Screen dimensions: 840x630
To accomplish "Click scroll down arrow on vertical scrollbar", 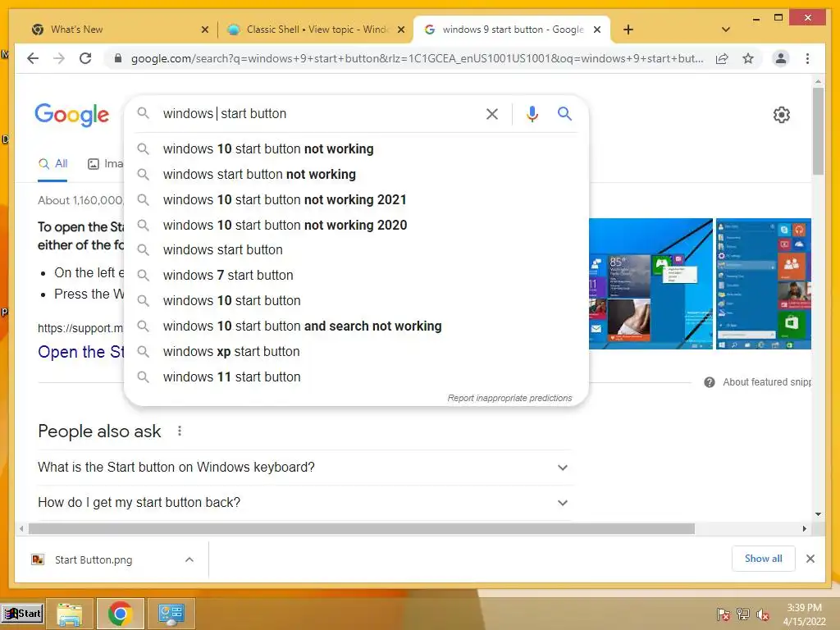I will point(818,514).
